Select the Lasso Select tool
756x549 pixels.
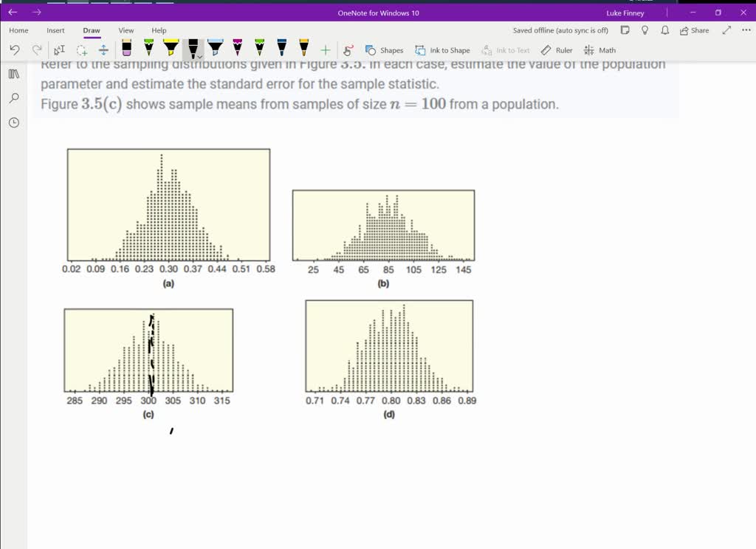tap(83, 49)
